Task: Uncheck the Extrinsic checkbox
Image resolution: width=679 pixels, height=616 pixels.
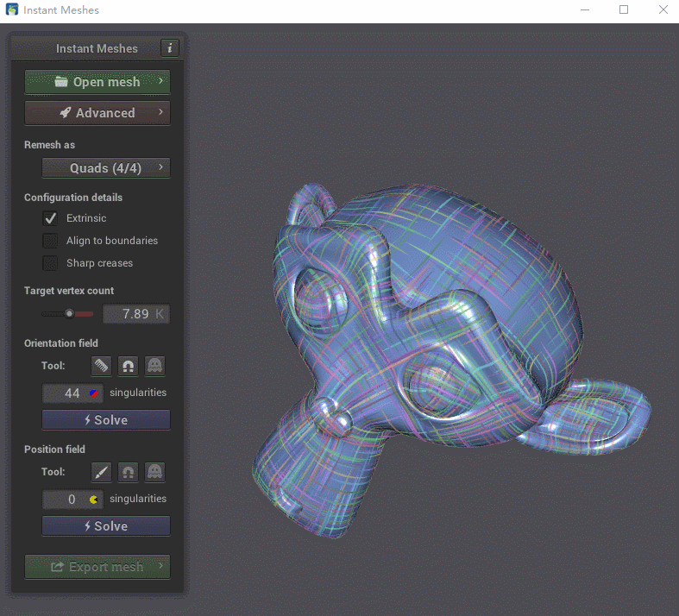Action: click(x=50, y=218)
